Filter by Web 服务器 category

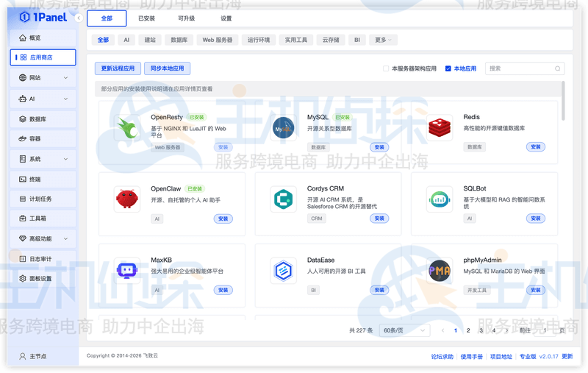[218, 40]
